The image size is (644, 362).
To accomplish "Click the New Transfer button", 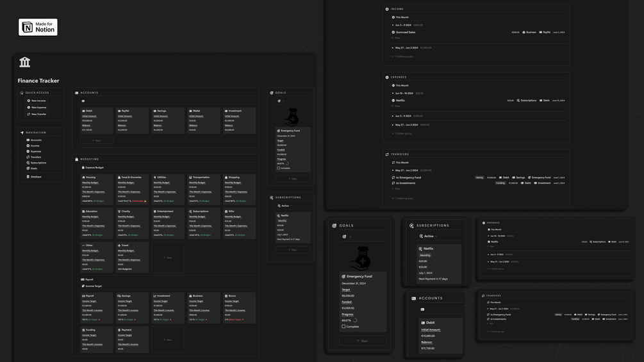I will click(37, 114).
